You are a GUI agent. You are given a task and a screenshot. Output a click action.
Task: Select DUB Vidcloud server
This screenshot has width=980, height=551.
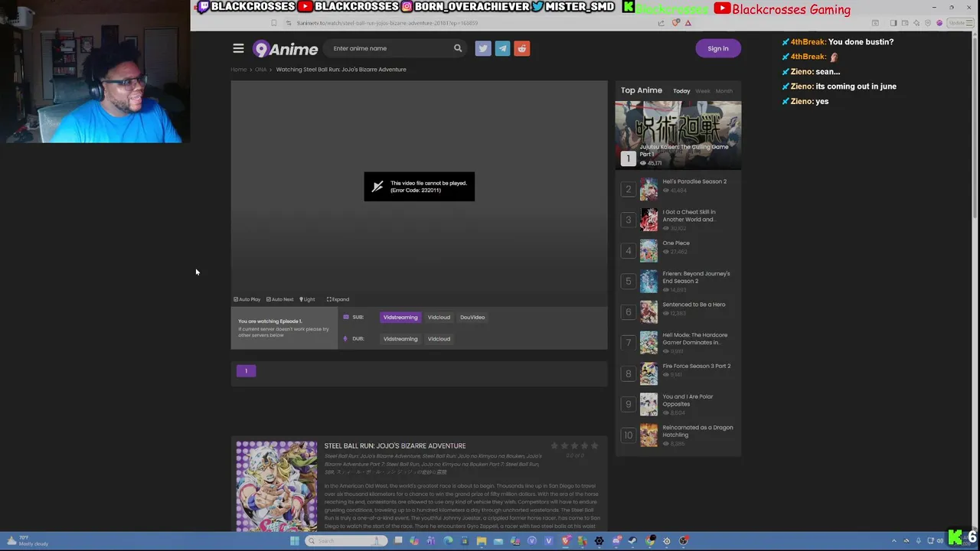click(439, 338)
